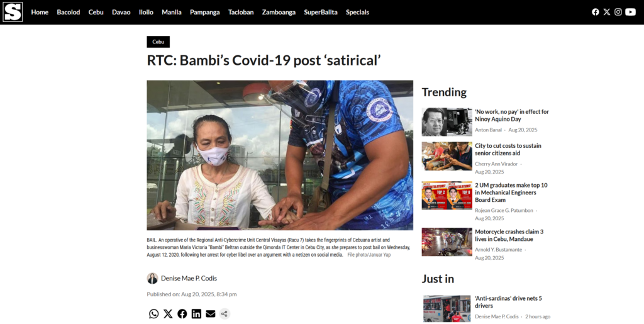This screenshot has width=644, height=324.
Task: Open author Denise Mae P. Codis profile
Action: point(189,278)
